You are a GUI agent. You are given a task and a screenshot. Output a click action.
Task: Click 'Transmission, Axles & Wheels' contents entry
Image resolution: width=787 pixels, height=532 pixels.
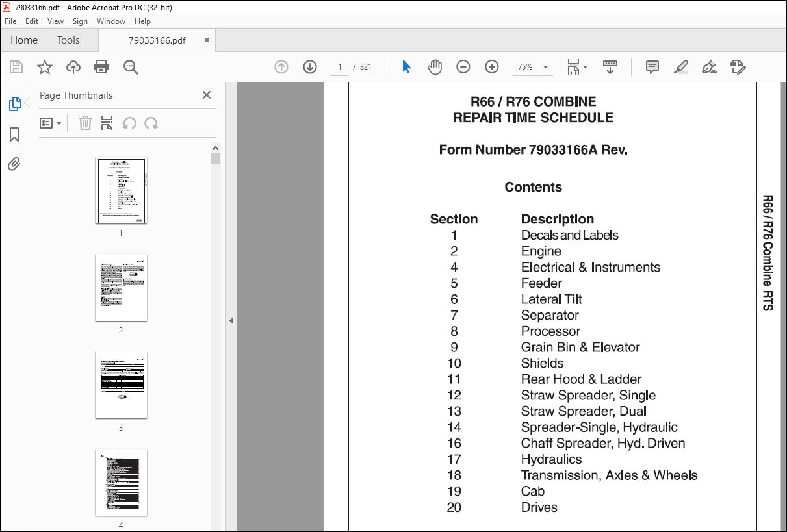coord(609,475)
